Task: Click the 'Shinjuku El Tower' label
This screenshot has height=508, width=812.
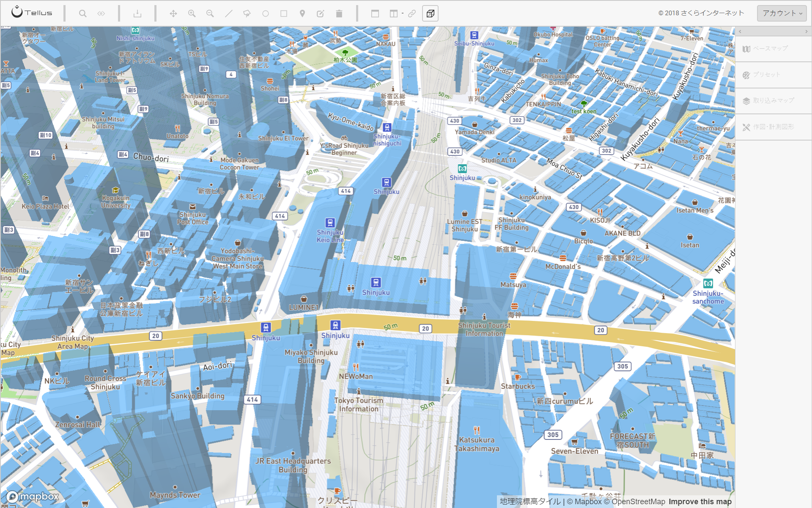Action: click(x=283, y=138)
